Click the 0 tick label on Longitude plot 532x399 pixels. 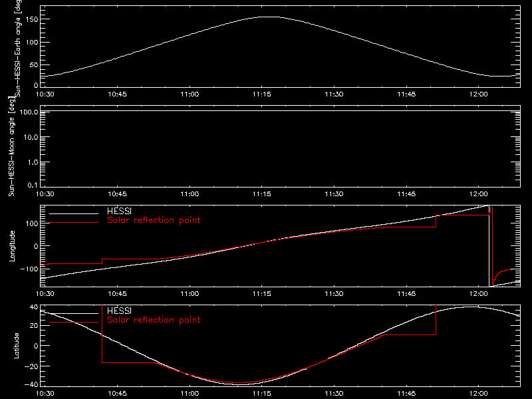pyautogui.click(x=36, y=246)
